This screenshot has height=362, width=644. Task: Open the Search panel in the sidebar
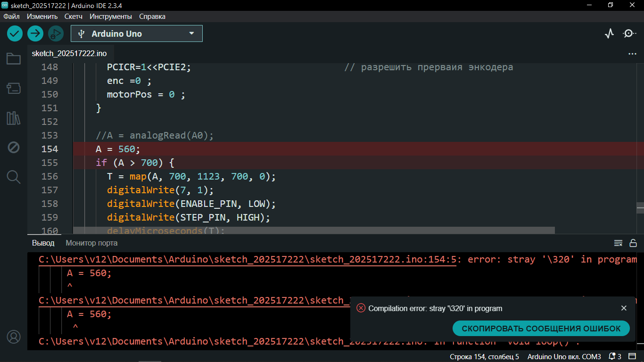(x=14, y=177)
